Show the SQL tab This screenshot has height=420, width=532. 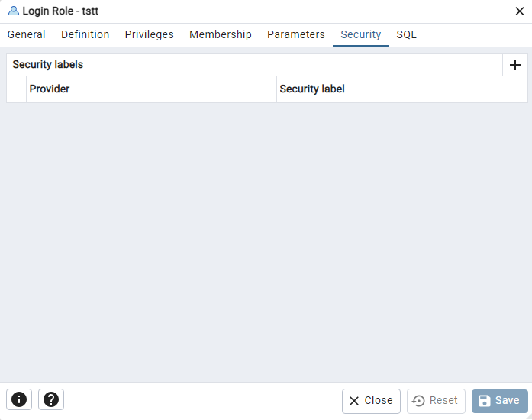pyautogui.click(x=406, y=34)
